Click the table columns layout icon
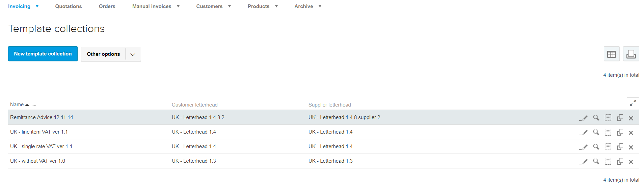644x185 pixels. click(612, 54)
